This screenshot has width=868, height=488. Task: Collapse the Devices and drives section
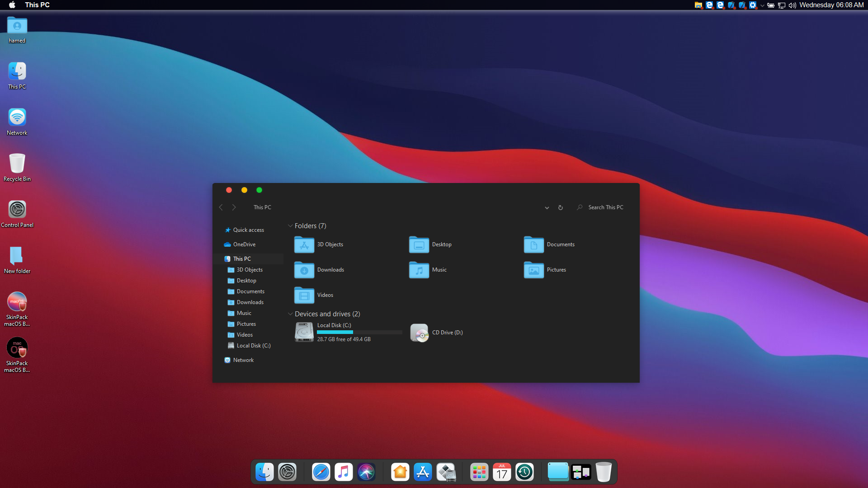point(291,314)
